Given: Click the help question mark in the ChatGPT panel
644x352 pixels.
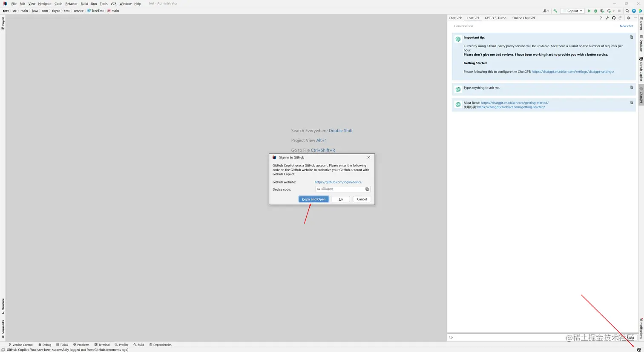Looking at the screenshot, I should (601, 18).
